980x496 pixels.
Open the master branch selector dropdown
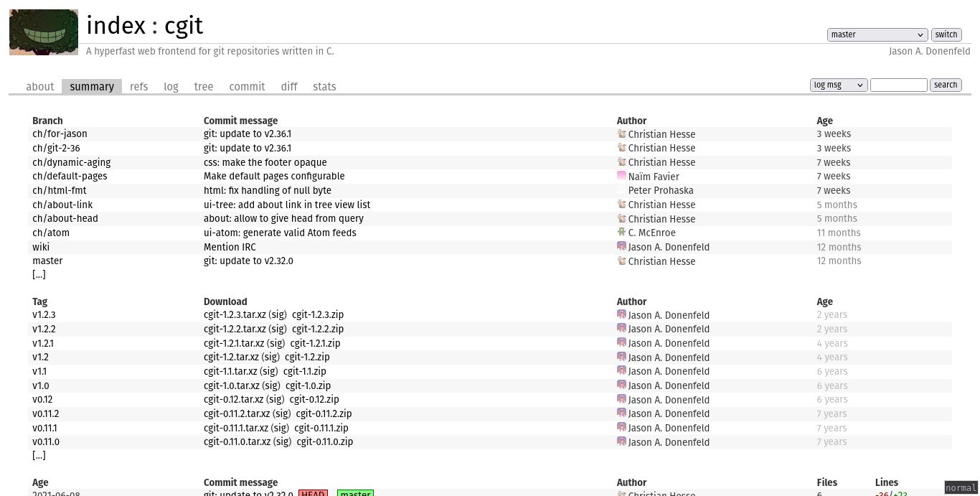tap(877, 34)
